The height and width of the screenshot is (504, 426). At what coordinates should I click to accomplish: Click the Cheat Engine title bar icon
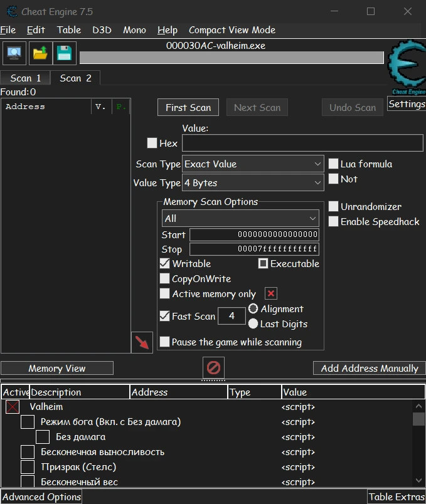pos(12,11)
